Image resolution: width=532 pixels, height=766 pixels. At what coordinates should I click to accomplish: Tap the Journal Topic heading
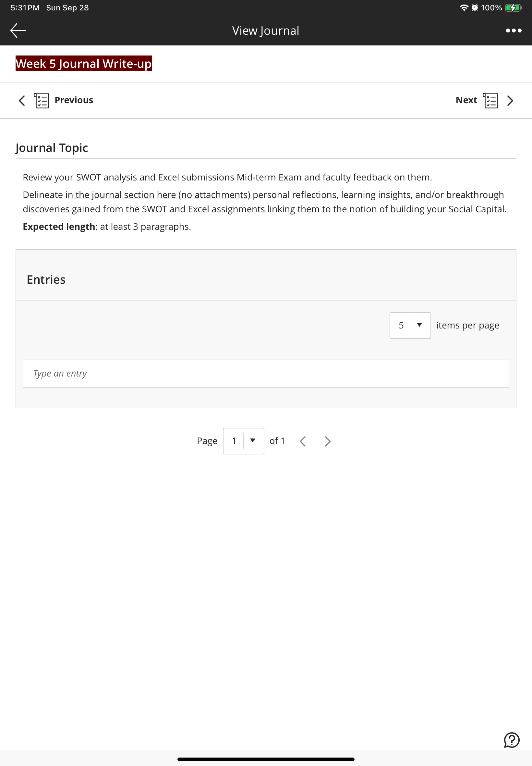click(x=52, y=148)
